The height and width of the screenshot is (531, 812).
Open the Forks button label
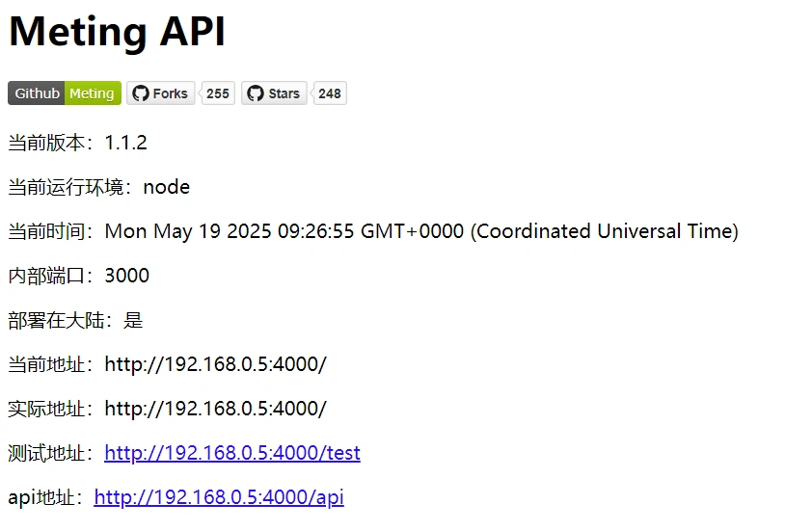tap(170, 93)
